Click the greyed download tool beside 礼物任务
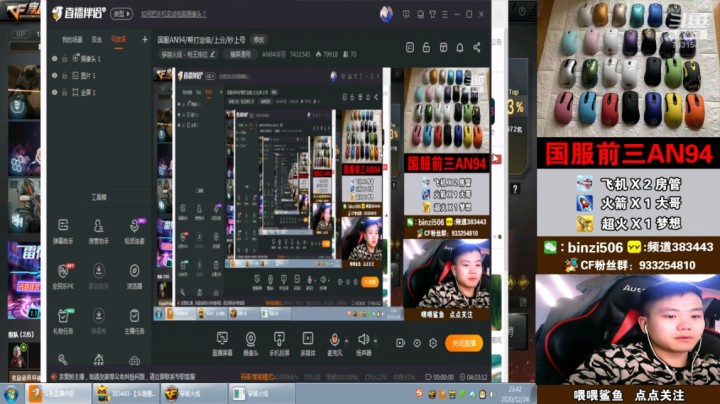720x404 pixels. point(98,320)
